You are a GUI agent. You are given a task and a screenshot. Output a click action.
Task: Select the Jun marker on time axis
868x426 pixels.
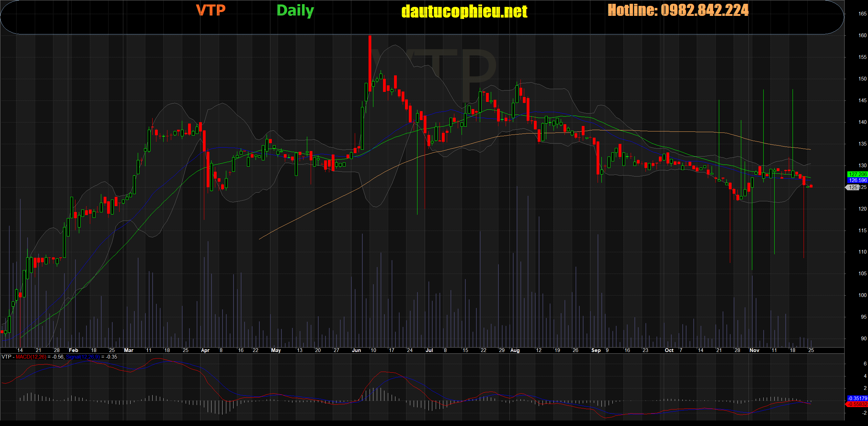click(x=356, y=350)
